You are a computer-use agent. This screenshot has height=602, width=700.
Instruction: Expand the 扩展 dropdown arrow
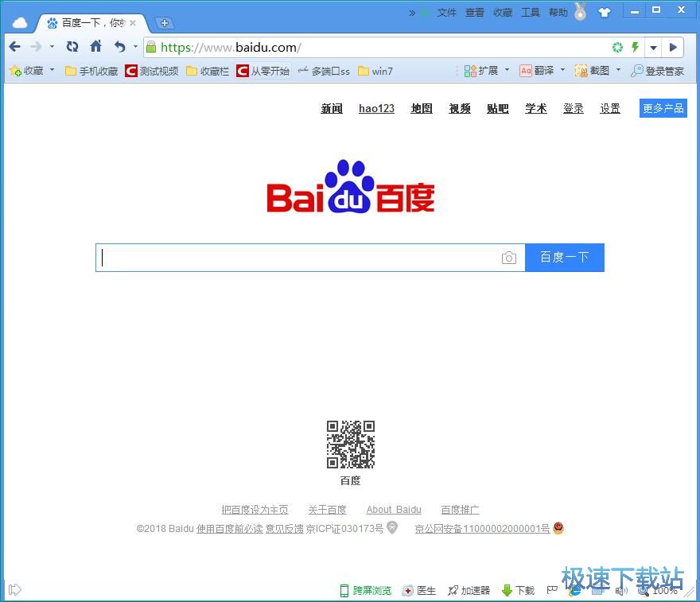(507, 70)
